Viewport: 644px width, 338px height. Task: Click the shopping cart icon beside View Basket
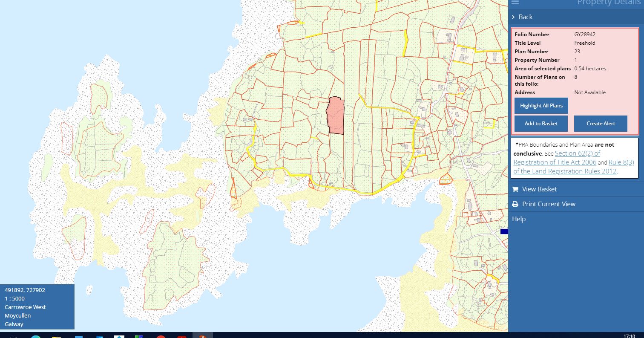tap(515, 189)
